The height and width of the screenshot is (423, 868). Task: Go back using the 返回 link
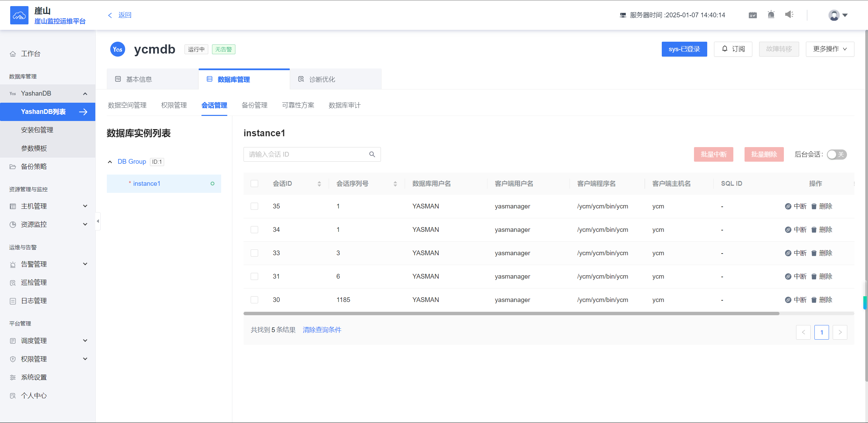click(120, 15)
